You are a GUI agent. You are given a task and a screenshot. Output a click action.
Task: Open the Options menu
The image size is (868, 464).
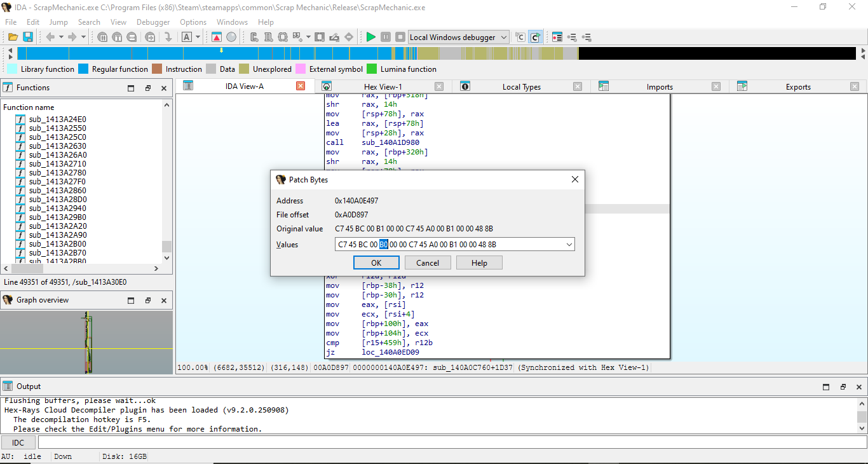tap(193, 22)
